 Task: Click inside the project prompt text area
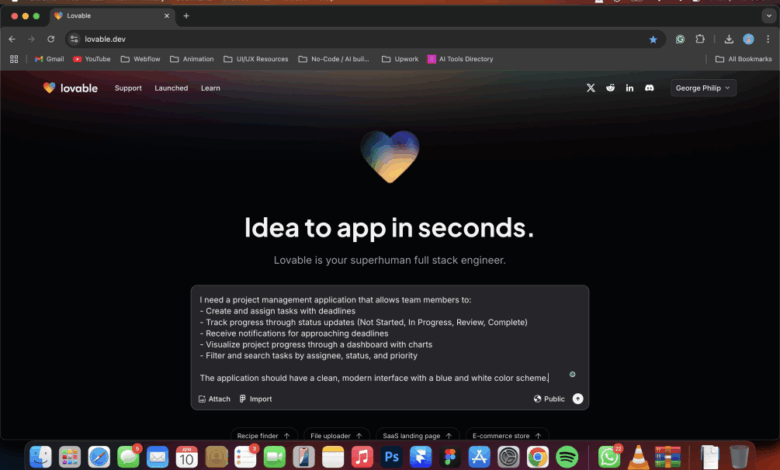pos(390,339)
